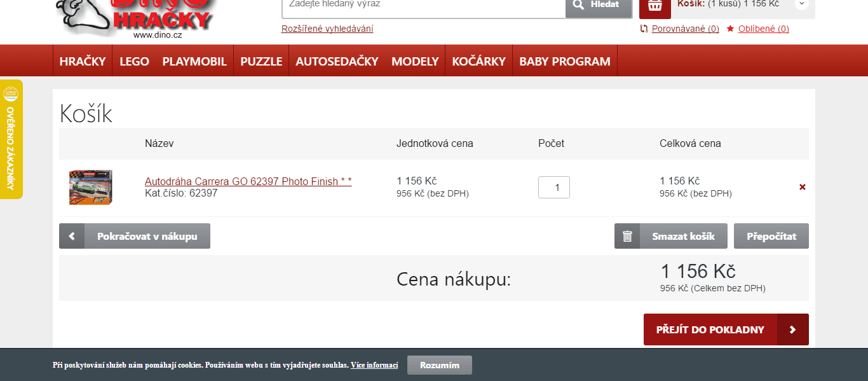Open Porovnávané (0) link
868x381 pixels.
[x=686, y=29]
